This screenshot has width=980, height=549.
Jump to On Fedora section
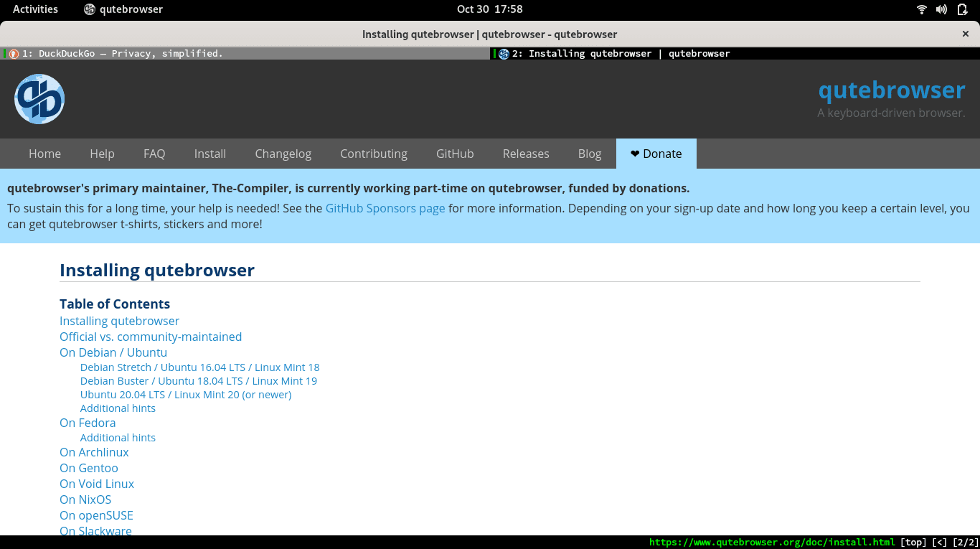click(88, 423)
